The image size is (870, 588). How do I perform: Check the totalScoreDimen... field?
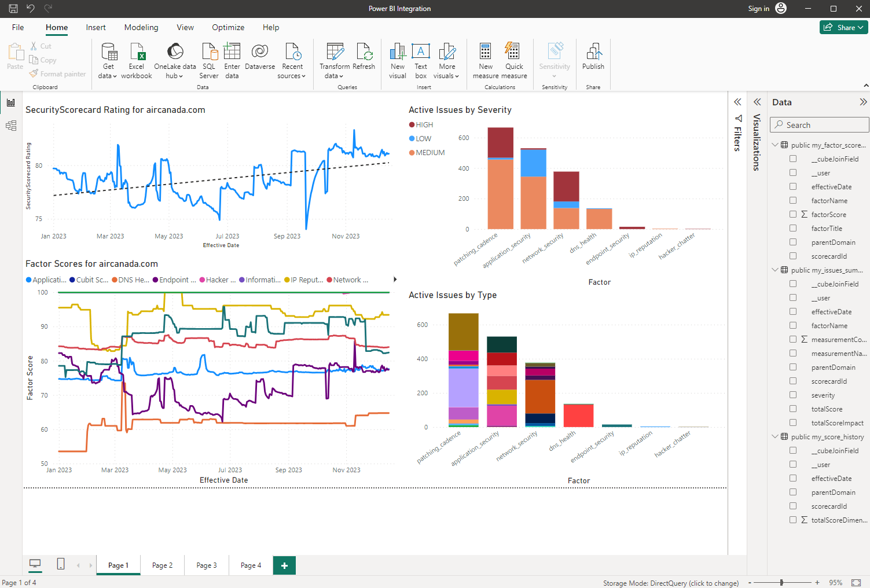pos(793,520)
